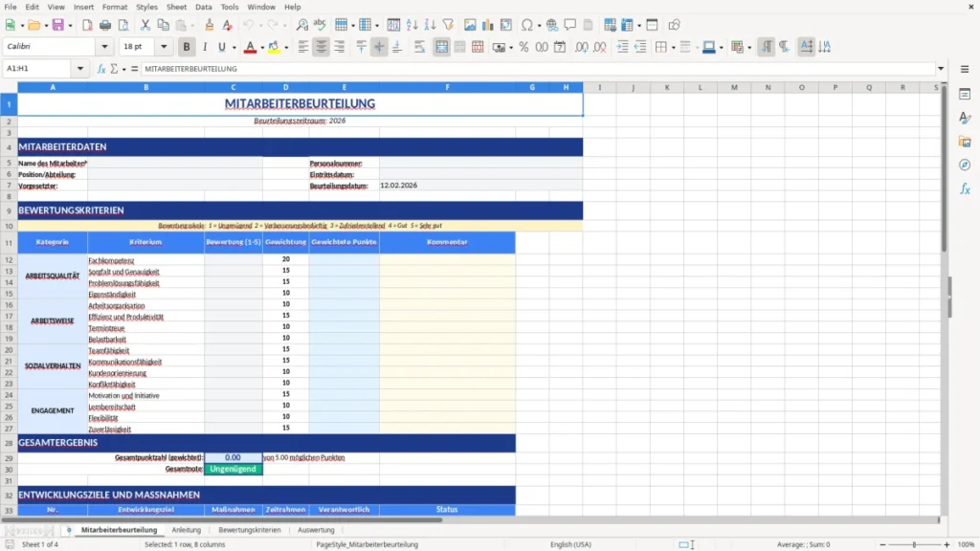Image resolution: width=980 pixels, height=551 pixels.
Task: Select column K header
Action: [x=666, y=87]
